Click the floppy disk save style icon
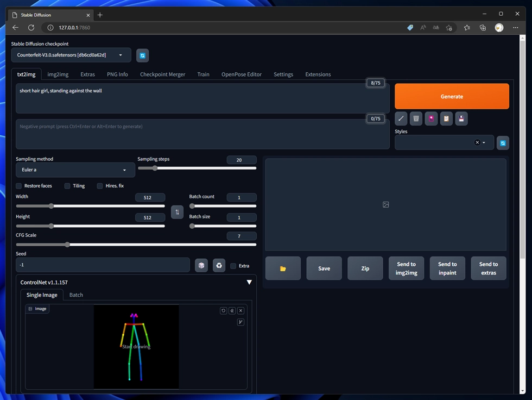The image size is (532, 400). (461, 118)
